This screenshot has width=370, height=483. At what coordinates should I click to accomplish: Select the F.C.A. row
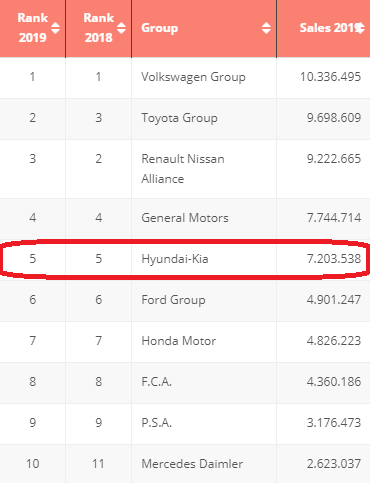pos(185,383)
